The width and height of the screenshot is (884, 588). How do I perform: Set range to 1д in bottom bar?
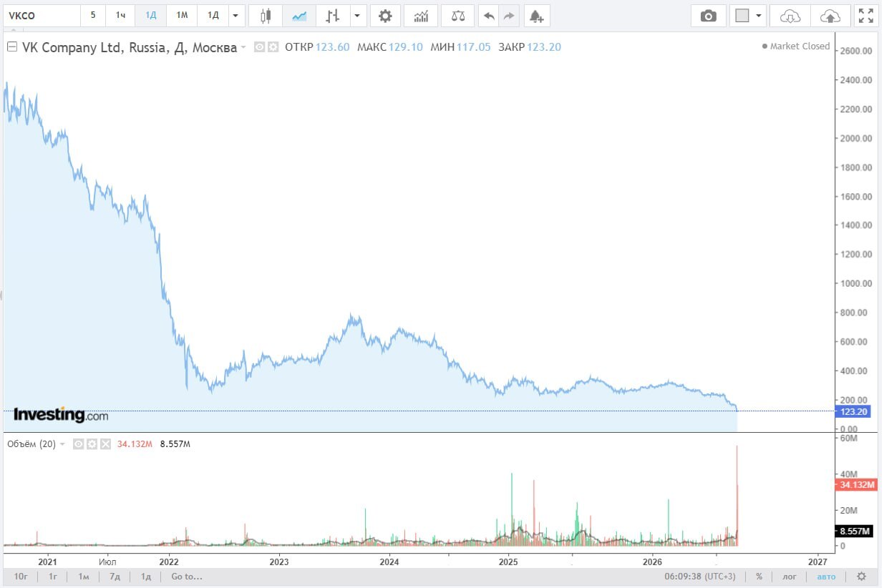pos(145,577)
